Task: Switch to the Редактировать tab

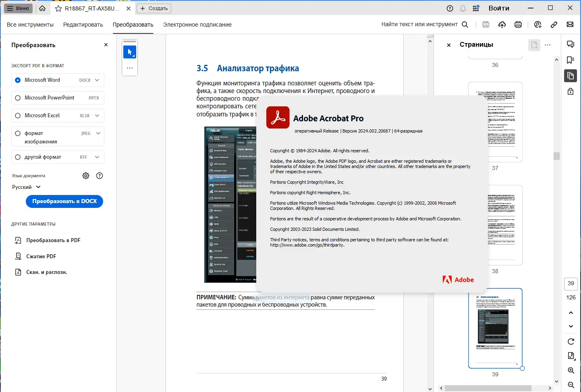Action: point(83,25)
